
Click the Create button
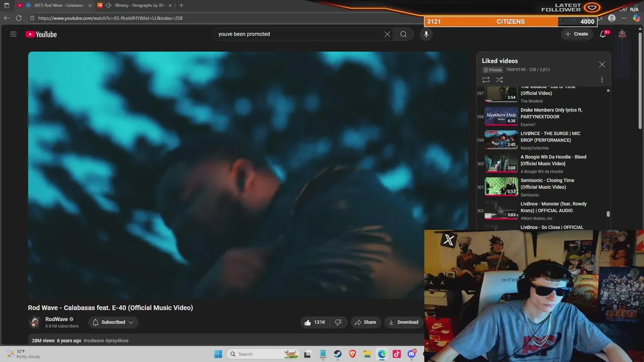[x=577, y=34]
